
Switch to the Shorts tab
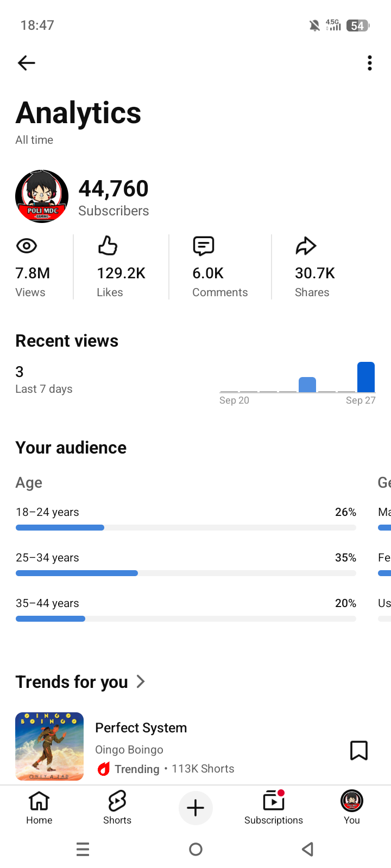pyautogui.click(x=117, y=807)
